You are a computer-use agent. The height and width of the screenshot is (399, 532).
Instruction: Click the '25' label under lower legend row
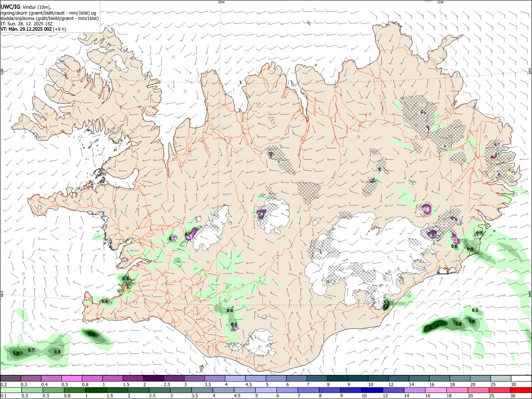(492, 397)
